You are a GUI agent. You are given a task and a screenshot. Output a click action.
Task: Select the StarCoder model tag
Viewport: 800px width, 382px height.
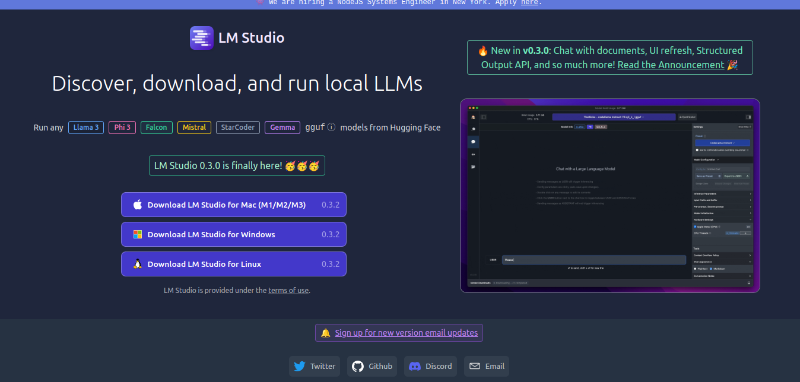pos(238,128)
